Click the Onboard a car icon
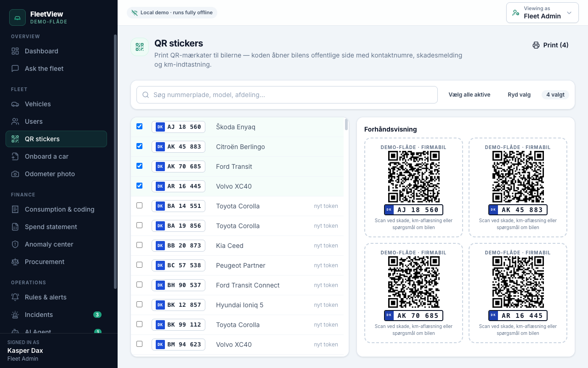588x368 pixels. pos(15,156)
